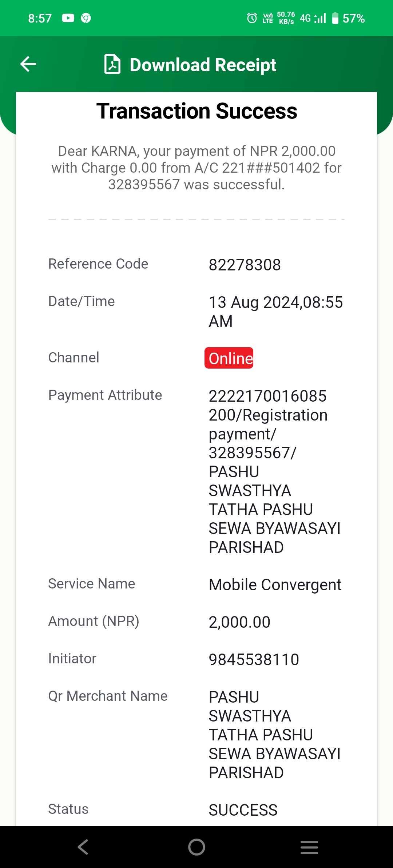The height and width of the screenshot is (868, 393).
Task: Tap Mobile Convergent service name value
Action: (x=275, y=585)
